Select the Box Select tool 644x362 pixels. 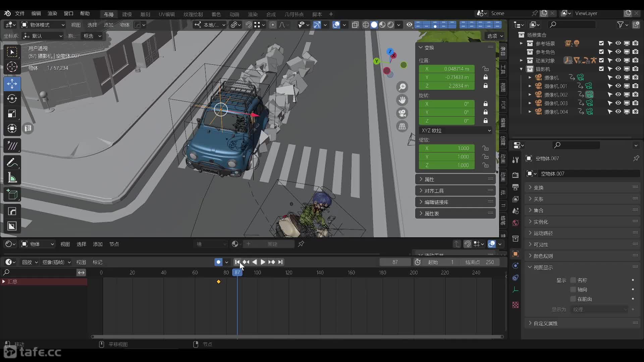coord(12,52)
